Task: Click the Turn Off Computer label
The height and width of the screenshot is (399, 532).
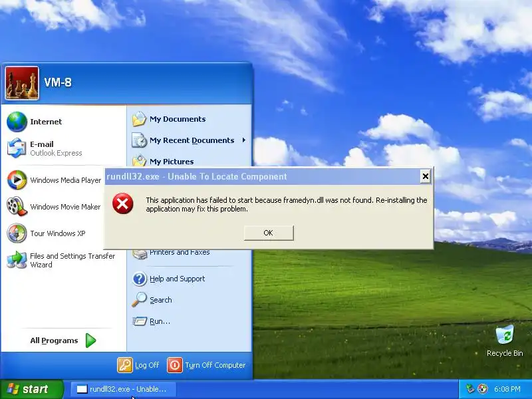Action: (x=215, y=365)
